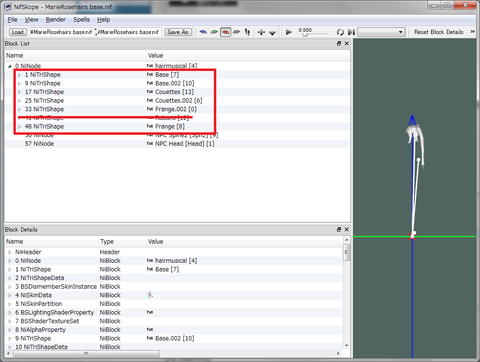Expand 3 BSDismemberSkinInstance in Block Details
The image size is (480, 362).
click(x=10, y=287)
